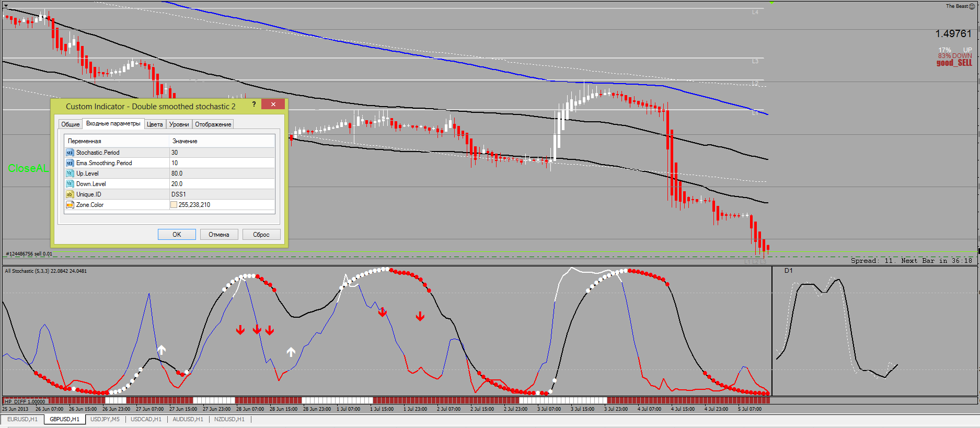Edit the Unique.ID value DSS1
Image resolution: width=980 pixels, height=428 pixels.
pos(222,194)
